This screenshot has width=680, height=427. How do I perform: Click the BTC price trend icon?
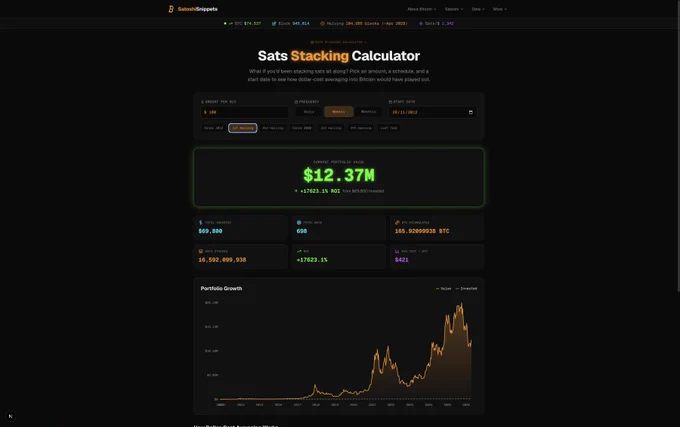[x=231, y=23]
